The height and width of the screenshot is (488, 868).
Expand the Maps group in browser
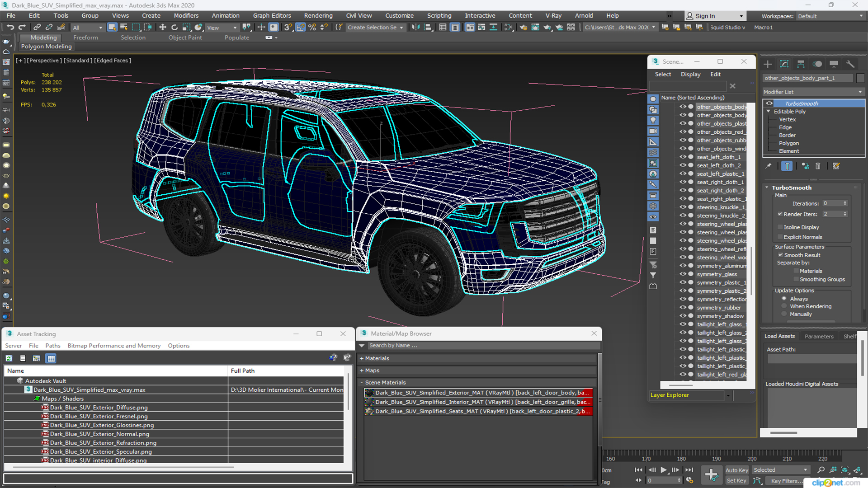point(362,371)
